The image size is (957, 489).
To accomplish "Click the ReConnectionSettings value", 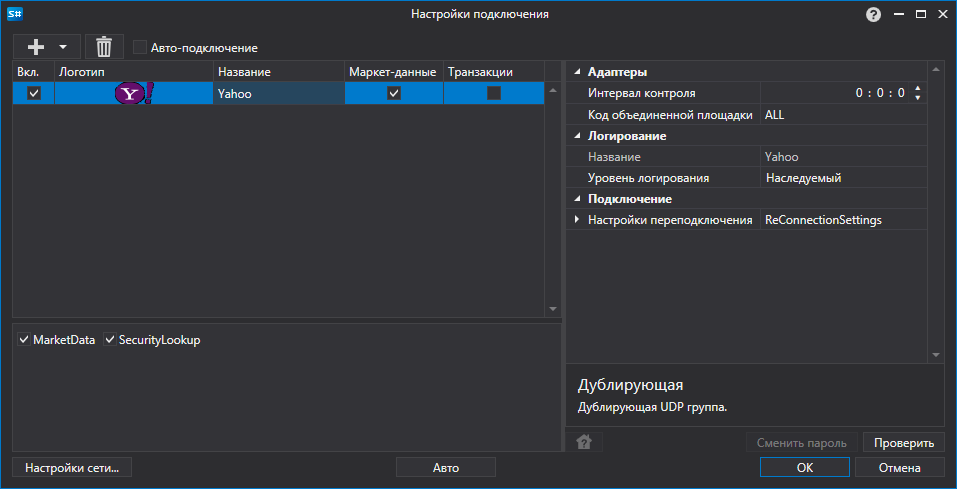I will pyautogui.click(x=843, y=220).
